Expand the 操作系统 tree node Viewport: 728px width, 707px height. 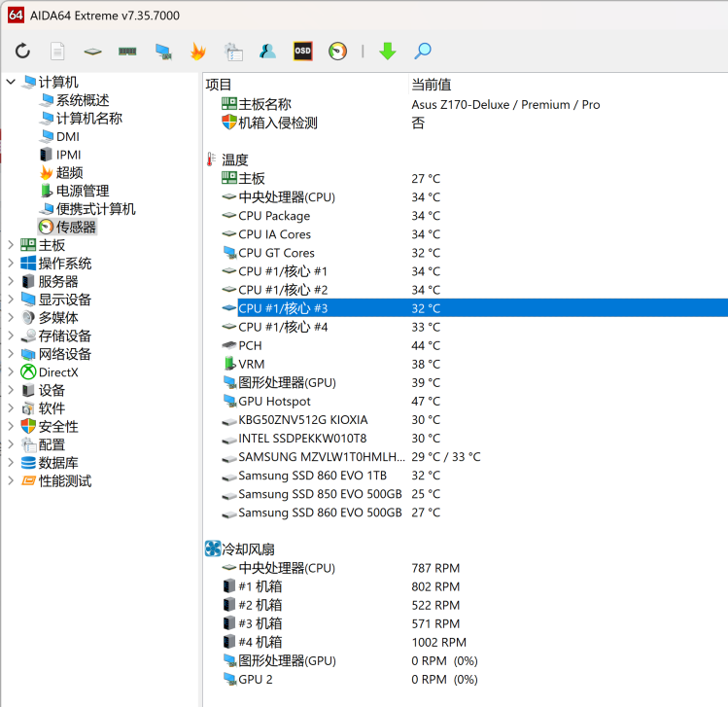pyautogui.click(x=11, y=263)
